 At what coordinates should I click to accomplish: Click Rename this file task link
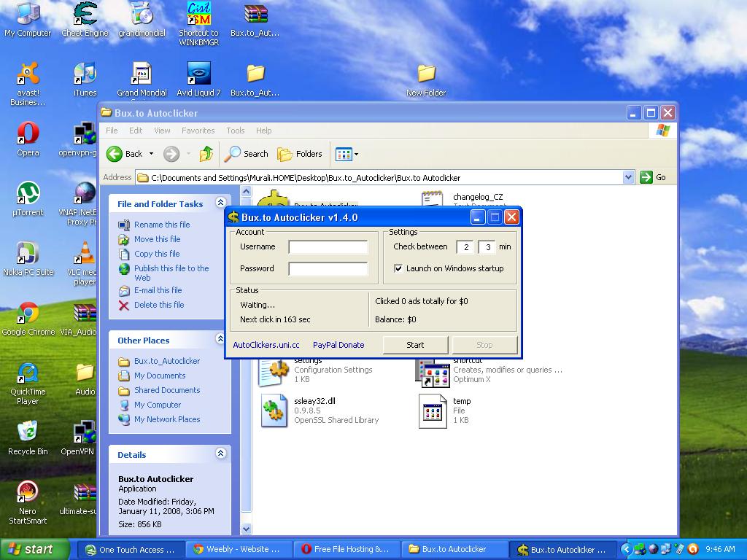pyautogui.click(x=162, y=225)
